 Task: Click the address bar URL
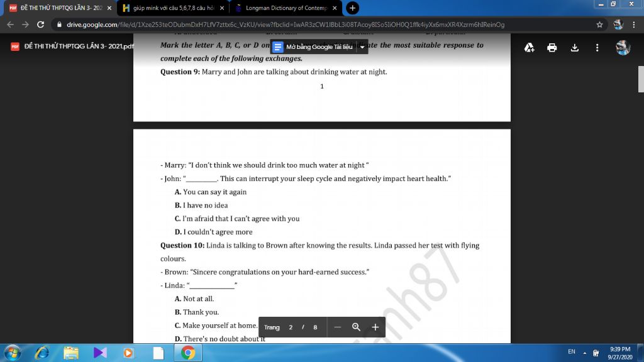tap(286, 25)
